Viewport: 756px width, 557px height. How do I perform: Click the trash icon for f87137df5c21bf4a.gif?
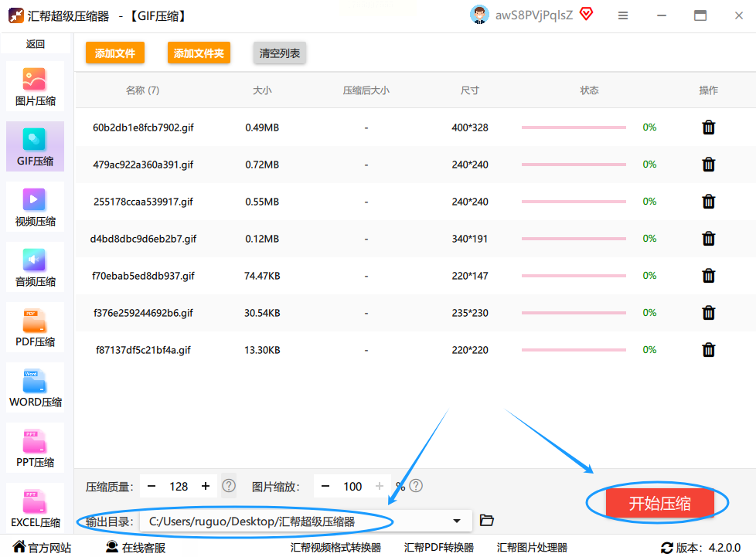[708, 350]
